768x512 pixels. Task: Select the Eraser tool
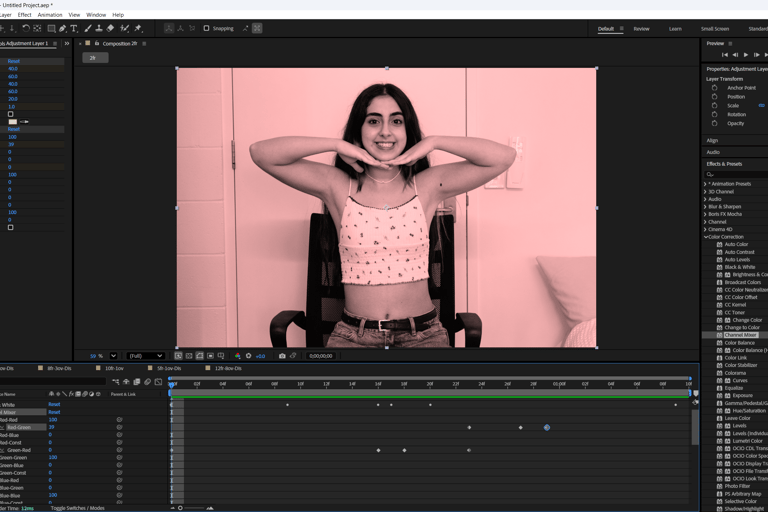pyautogui.click(x=111, y=28)
